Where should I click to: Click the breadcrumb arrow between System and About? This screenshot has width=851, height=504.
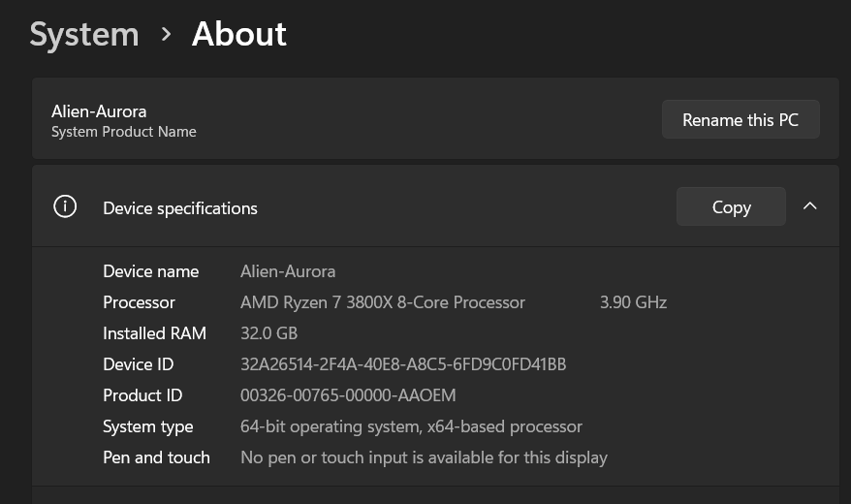pos(166,35)
